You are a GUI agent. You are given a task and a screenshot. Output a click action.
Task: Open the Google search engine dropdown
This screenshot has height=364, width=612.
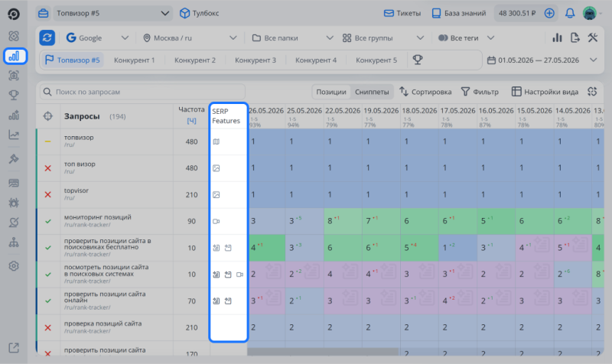click(x=97, y=37)
